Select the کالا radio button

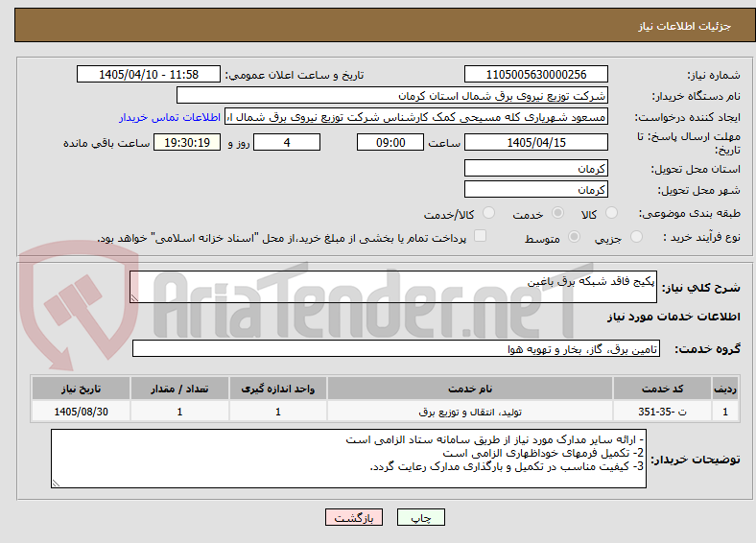coord(611,213)
